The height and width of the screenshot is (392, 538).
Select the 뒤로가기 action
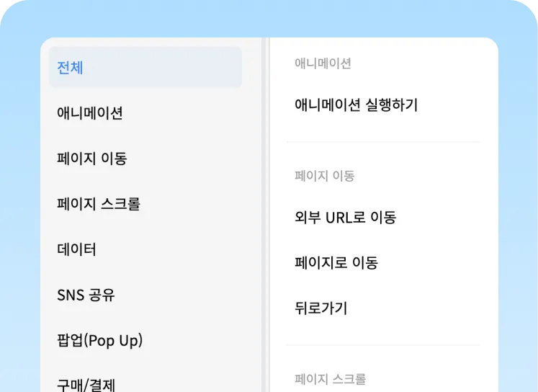pos(321,308)
